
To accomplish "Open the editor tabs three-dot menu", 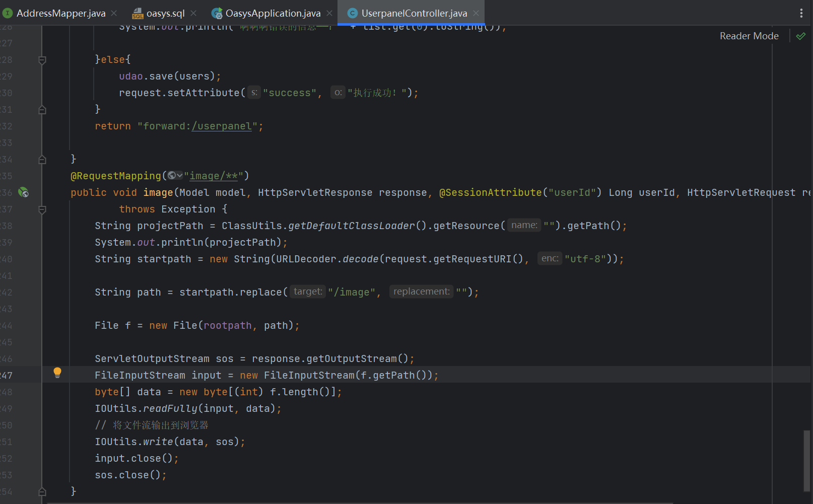I will (x=801, y=13).
